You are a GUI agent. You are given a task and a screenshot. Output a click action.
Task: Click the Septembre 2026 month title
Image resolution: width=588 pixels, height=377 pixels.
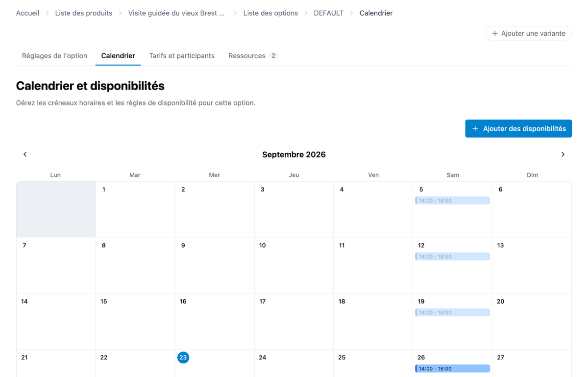coord(294,155)
